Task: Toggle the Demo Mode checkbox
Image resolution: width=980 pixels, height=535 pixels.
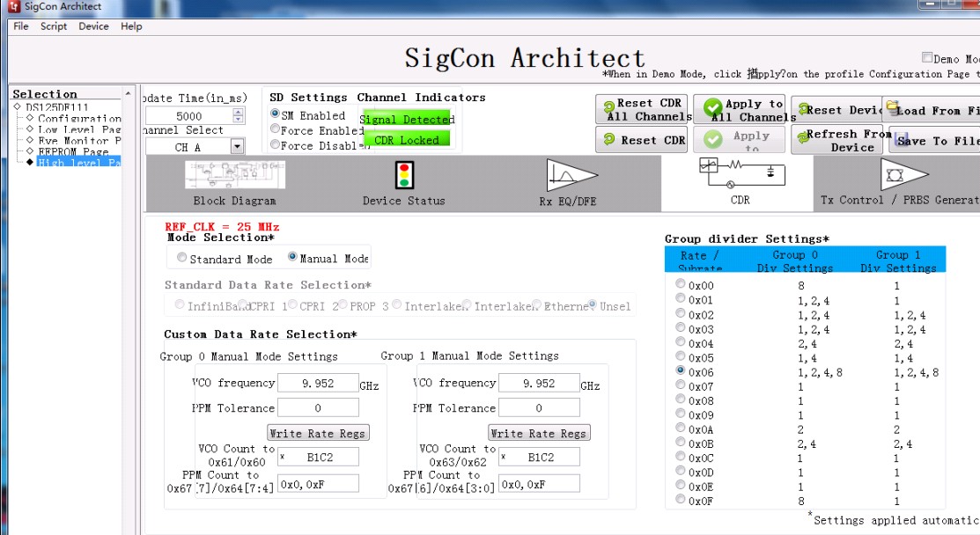Action: click(927, 57)
